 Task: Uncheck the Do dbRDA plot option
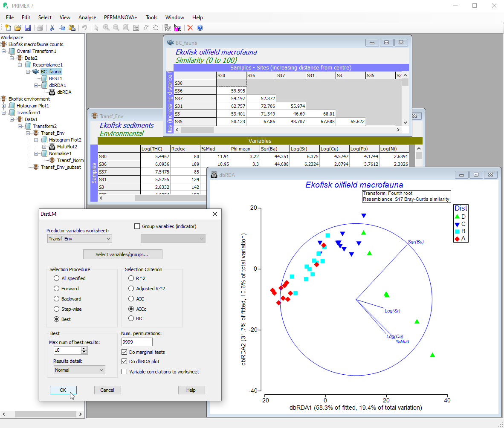[125, 361]
